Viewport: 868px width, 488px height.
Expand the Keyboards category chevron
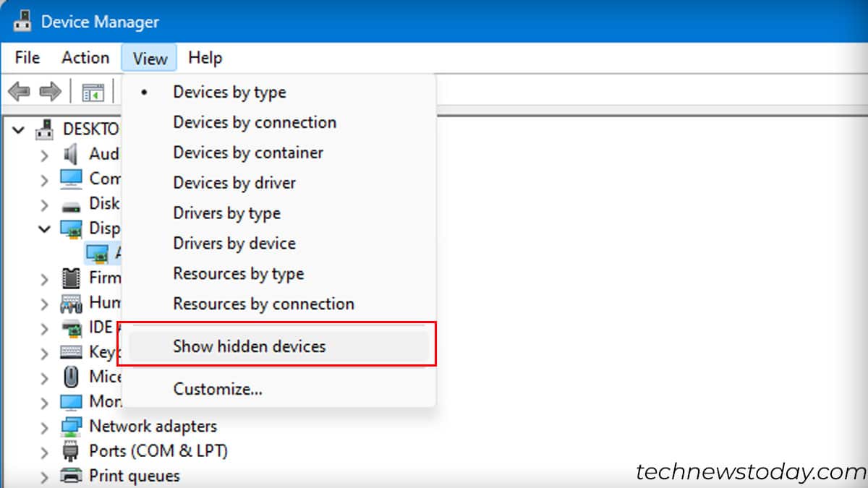tap(45, 353)
